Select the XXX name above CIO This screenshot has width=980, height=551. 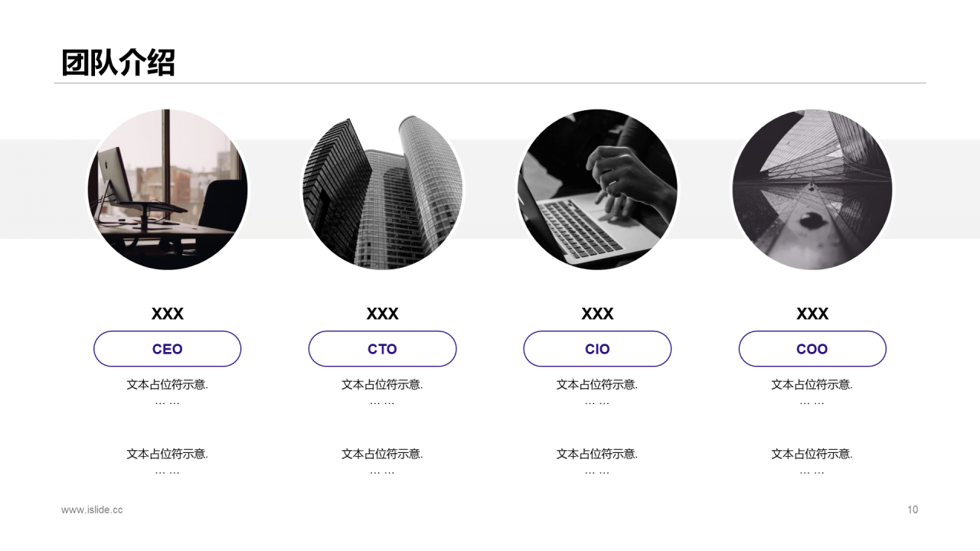click(597, 314)
